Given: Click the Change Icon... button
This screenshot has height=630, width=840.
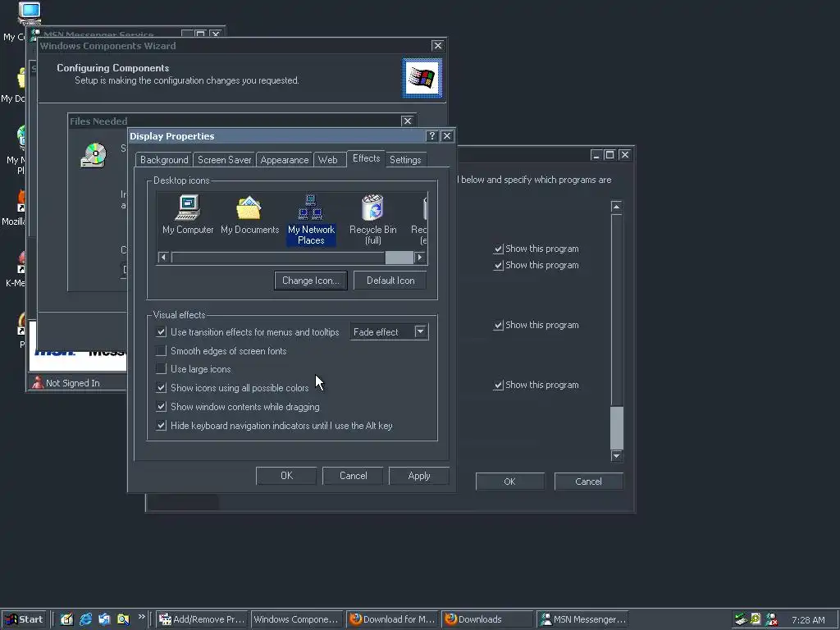Looking at the screenshot, I should pos(311,281).
